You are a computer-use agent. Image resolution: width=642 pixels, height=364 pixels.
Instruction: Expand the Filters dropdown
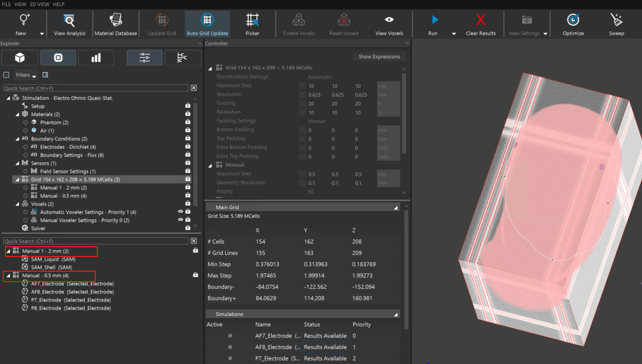26,75
